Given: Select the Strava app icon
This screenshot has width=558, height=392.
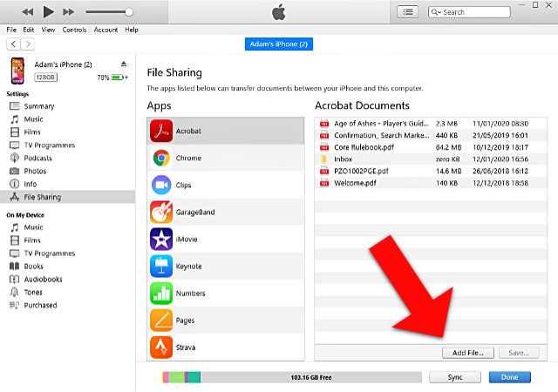Looking at the screenshot, I should point(161,348).
